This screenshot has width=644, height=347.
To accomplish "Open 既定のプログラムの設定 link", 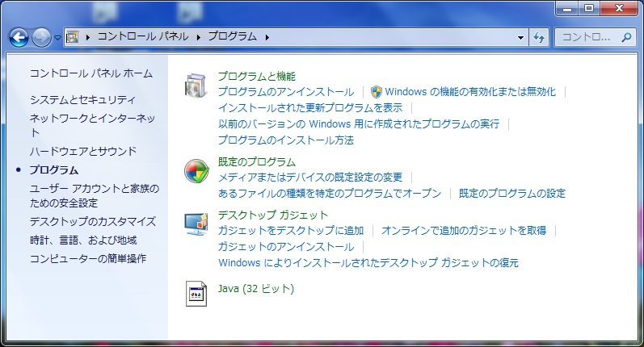I will click(x=512, y=193).
